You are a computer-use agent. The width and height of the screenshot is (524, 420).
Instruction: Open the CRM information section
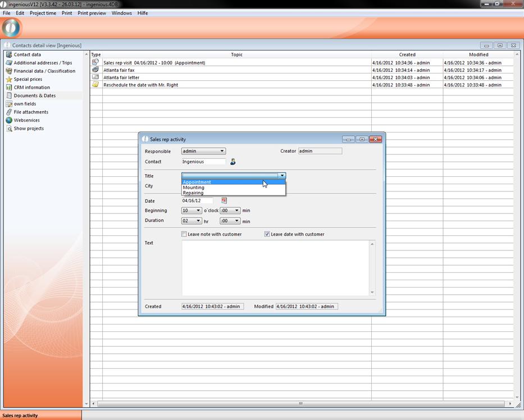point(31,88)
